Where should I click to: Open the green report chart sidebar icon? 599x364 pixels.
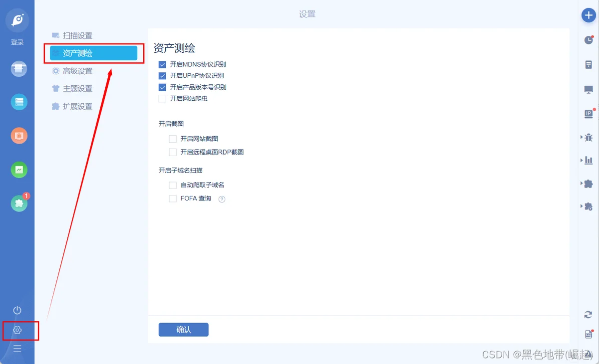tap(19, 170)
